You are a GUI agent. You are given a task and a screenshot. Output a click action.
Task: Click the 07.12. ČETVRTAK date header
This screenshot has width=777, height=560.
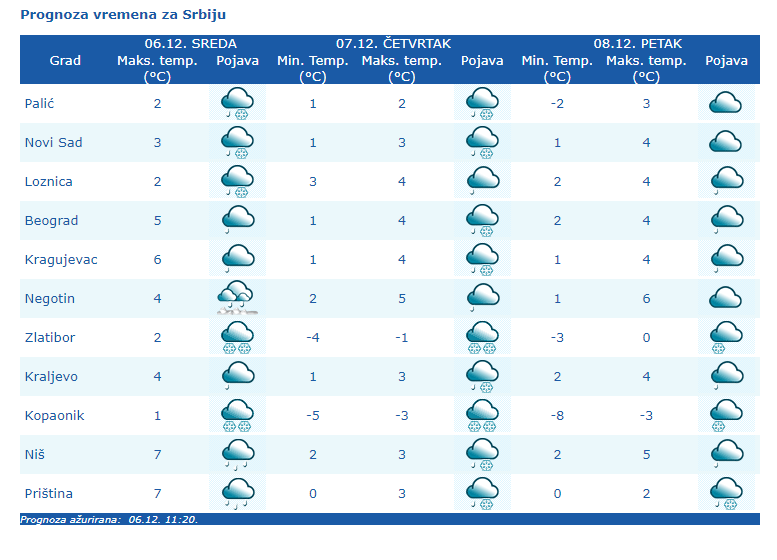click(393, 44)
